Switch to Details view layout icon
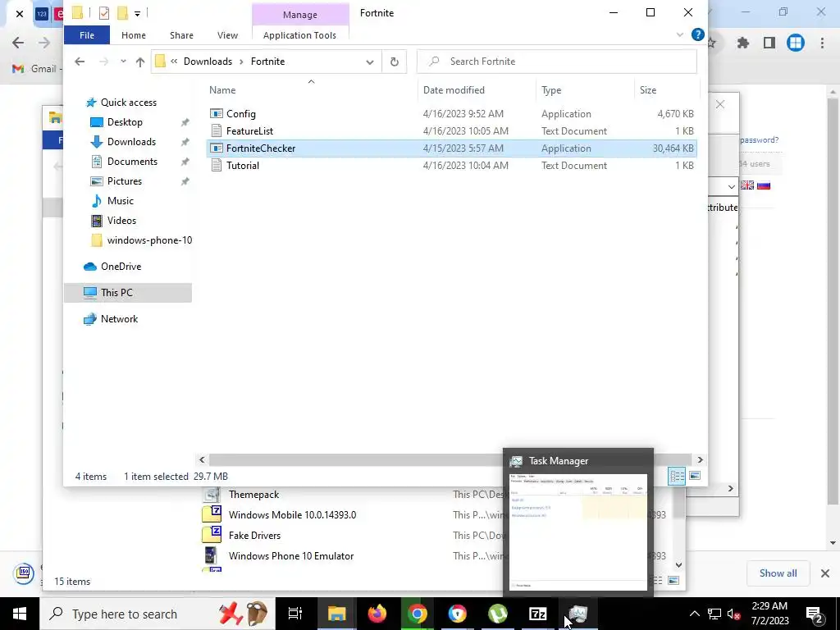Viewport: 840px width, 630px height. click(677, 477)
